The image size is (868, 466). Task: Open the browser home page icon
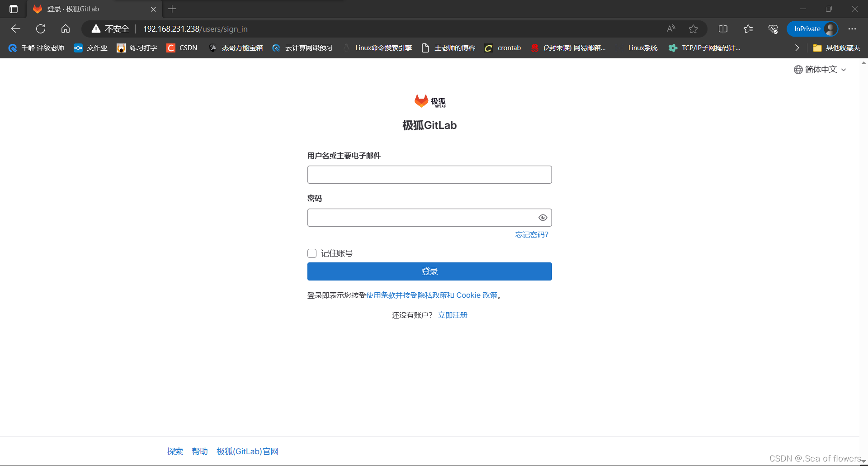point(66,29)
